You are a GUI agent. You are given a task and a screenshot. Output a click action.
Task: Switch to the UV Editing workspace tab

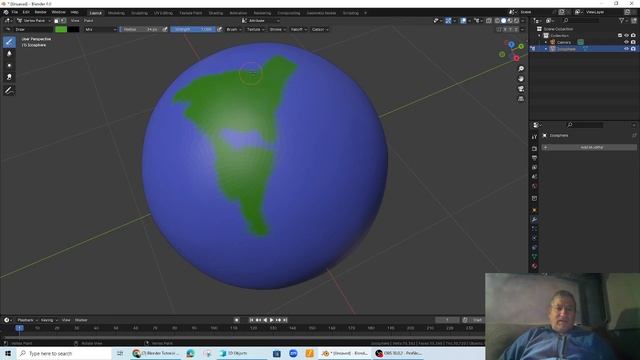[x=163, y=13]
